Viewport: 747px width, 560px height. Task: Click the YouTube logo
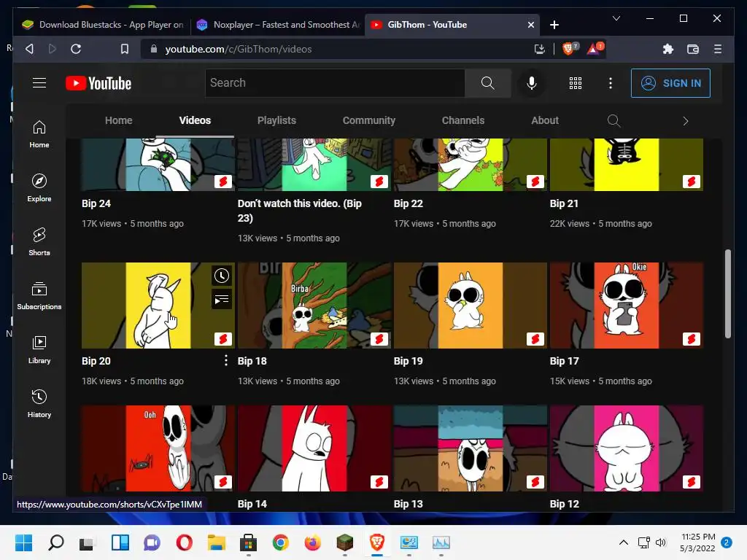coord(98,83)
